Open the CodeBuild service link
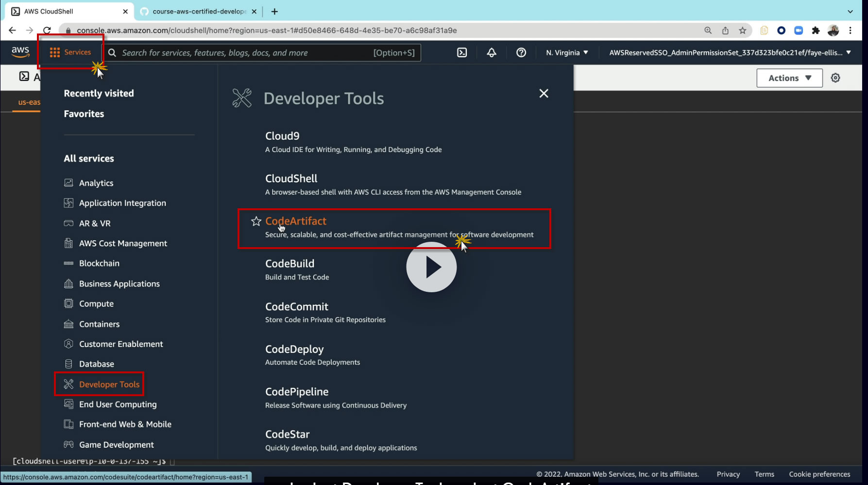Viewport: 868px width, 485px height. coord(289,264)
